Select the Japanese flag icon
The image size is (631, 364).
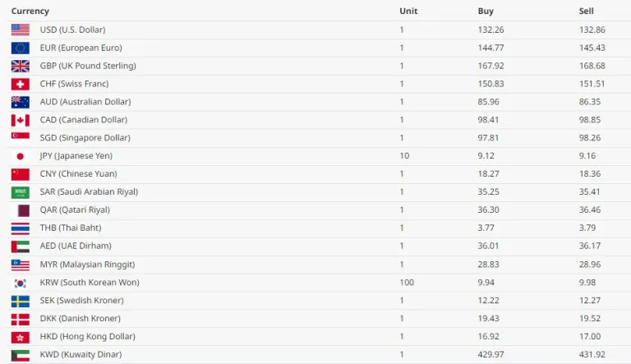(x=21, y=156)
